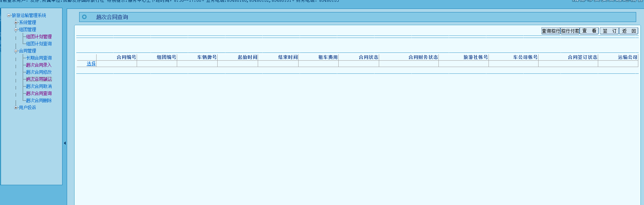Select 趟次合同取消 in sidebar tree
Viewport: 644px width, 205px height.
point(39,86)
